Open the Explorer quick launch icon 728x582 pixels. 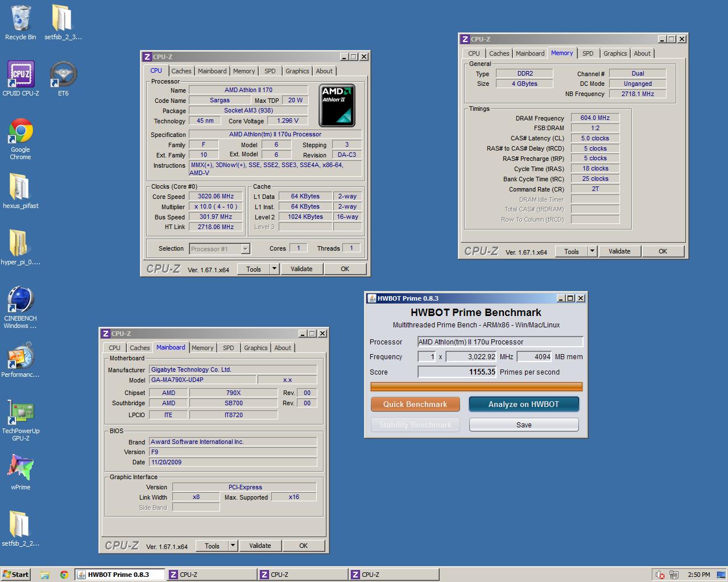[x=45, y=575]
